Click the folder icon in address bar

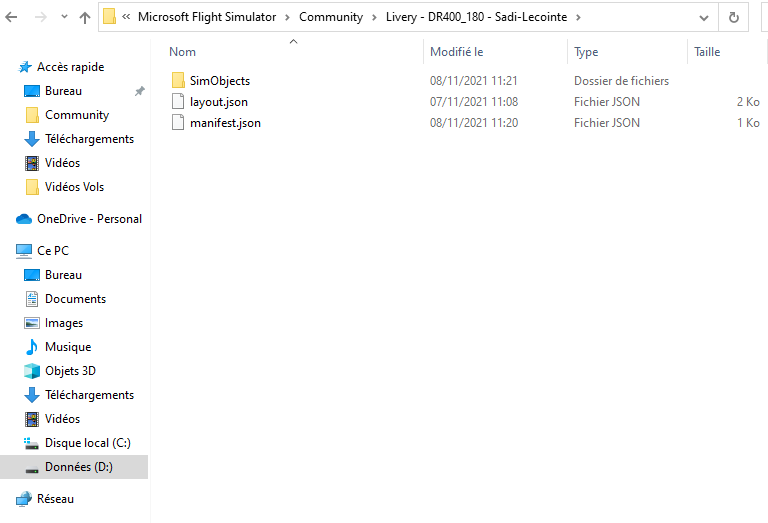110,17
